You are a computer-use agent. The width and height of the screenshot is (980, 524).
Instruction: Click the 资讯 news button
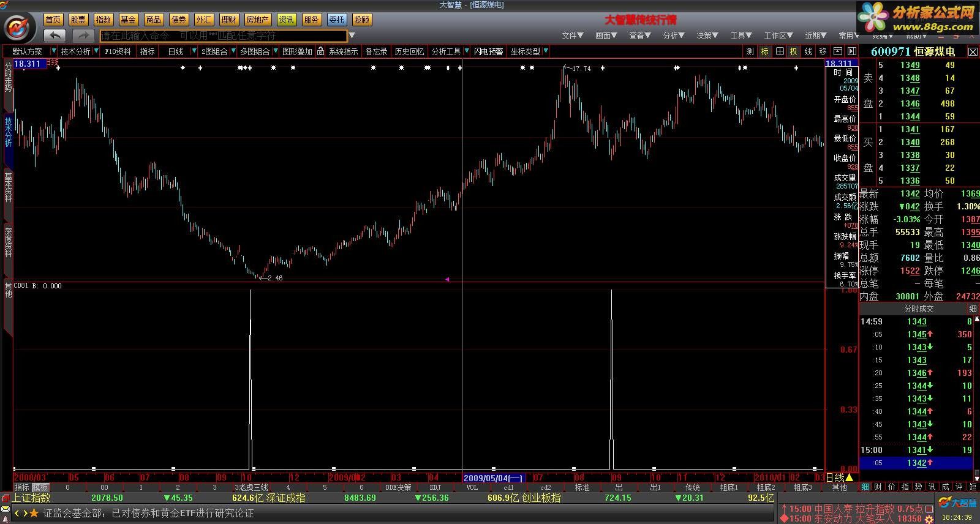286,20
